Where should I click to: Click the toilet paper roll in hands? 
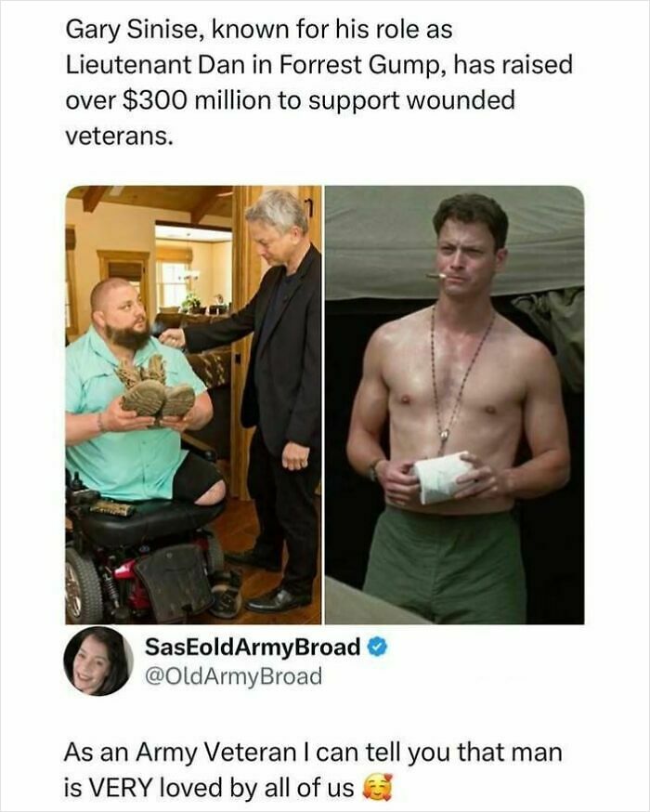pyautogui.click(x=441, y=477)
